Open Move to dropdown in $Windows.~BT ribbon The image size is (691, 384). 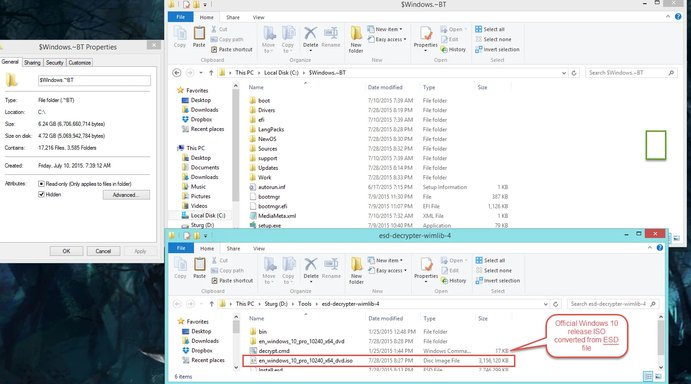click(269, 39)
